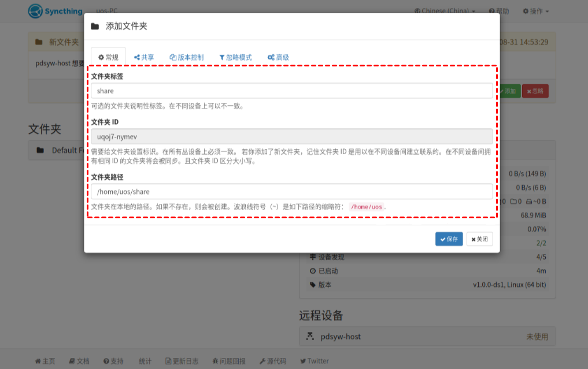Open the Twitter link in footer

pos(314,361)
